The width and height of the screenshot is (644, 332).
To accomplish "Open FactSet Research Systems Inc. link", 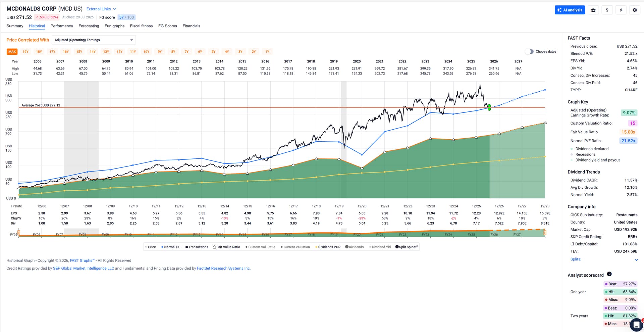I will click(x=224, y=269).
